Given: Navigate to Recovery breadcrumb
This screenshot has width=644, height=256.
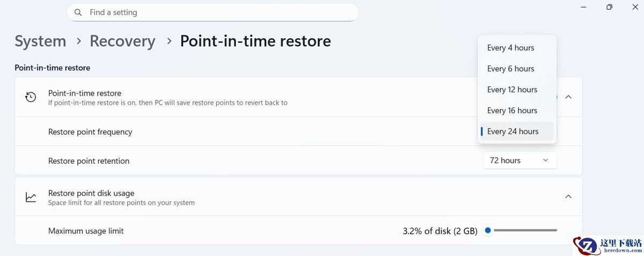Looking at the screenshot, I should [x=122, y=41].
